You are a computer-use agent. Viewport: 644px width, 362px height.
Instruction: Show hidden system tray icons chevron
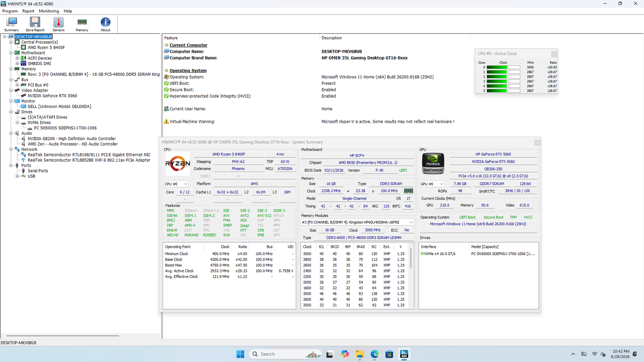click(573, 354)
